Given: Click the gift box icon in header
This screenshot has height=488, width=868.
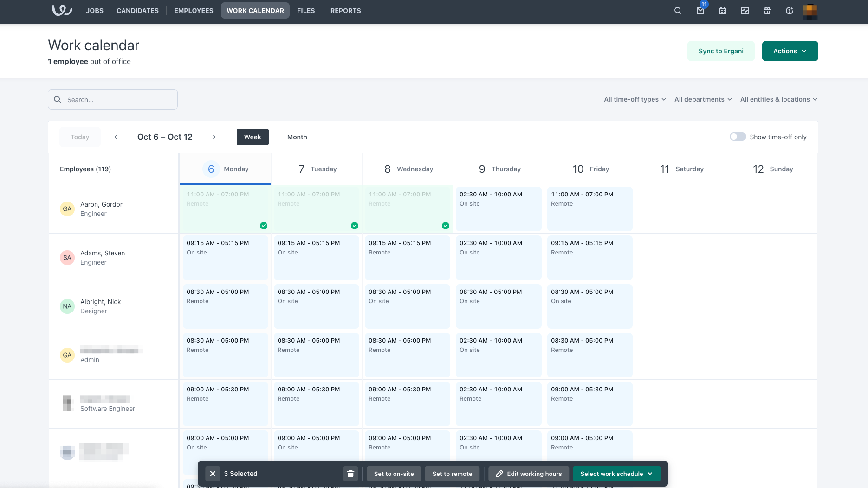Looking at the screenshot, I should pyautogui.click(x=767, y=11).
